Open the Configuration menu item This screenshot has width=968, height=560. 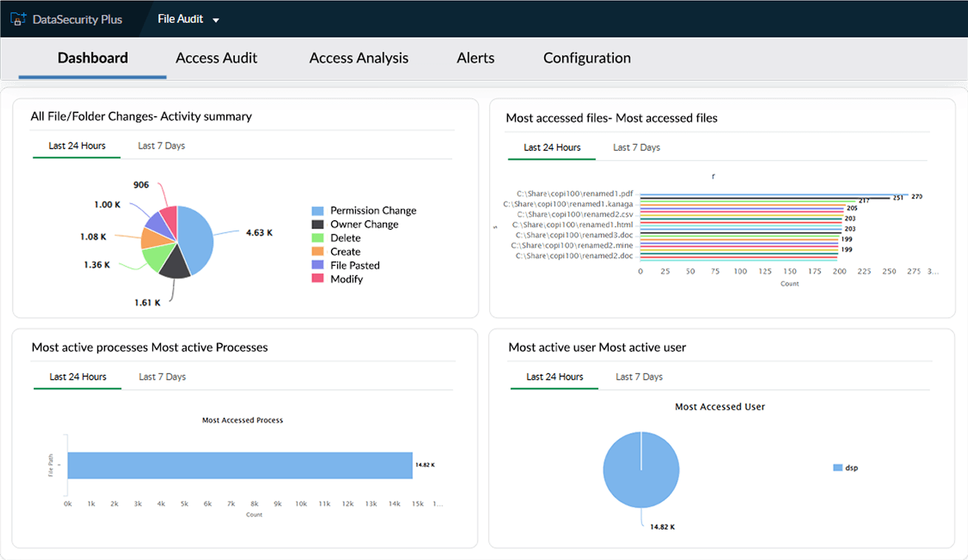pos(587,58)
